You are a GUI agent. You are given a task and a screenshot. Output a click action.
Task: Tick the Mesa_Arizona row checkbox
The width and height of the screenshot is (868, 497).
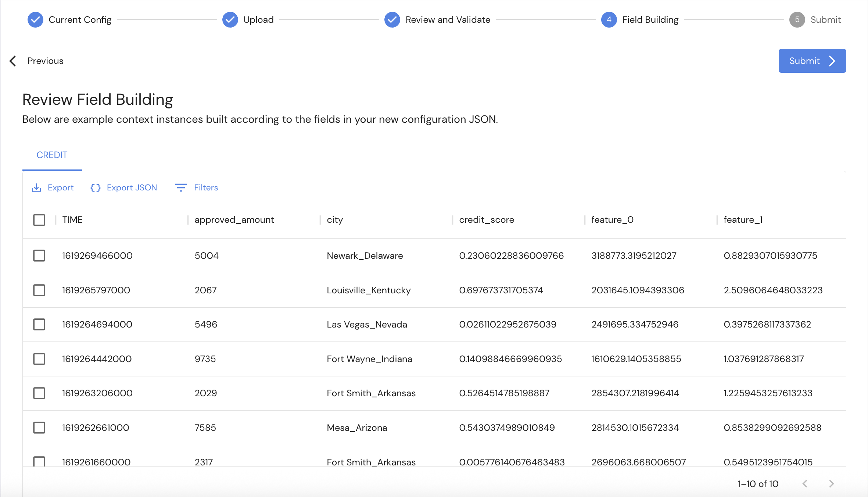pos(39,428)
